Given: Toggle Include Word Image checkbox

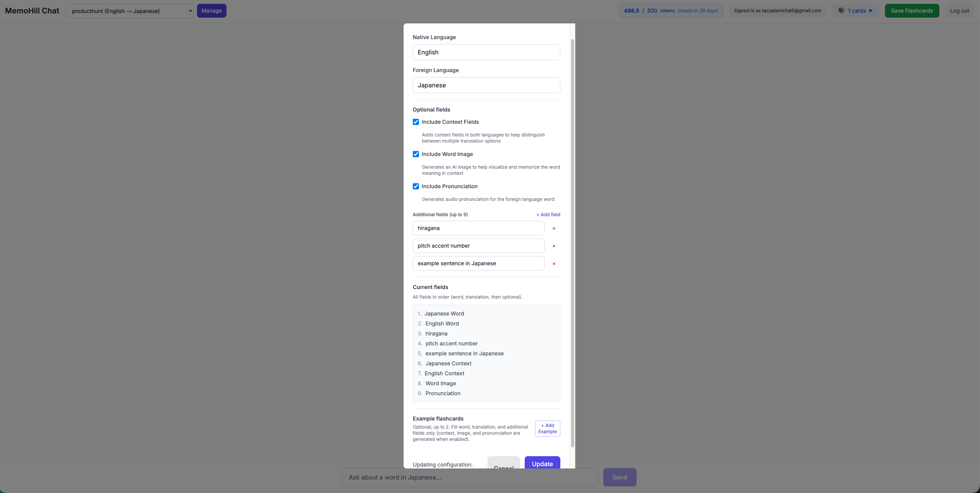Looking at the screenshot, I should pos(416,154).
